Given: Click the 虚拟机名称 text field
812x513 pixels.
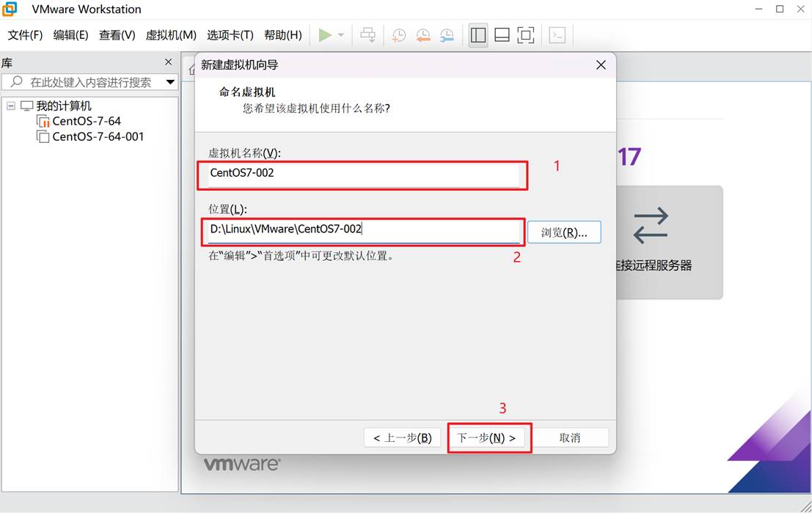Looking at the screenshot, I should coord(364,175).
